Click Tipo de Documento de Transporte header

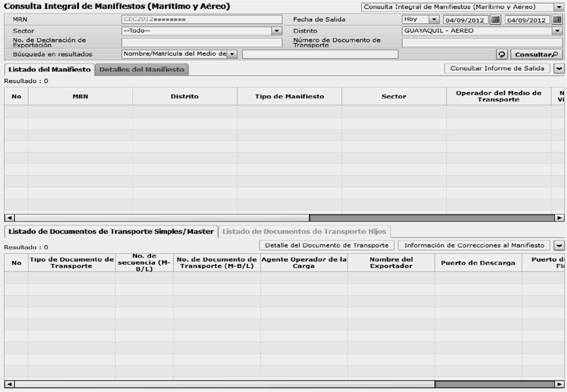72,263
